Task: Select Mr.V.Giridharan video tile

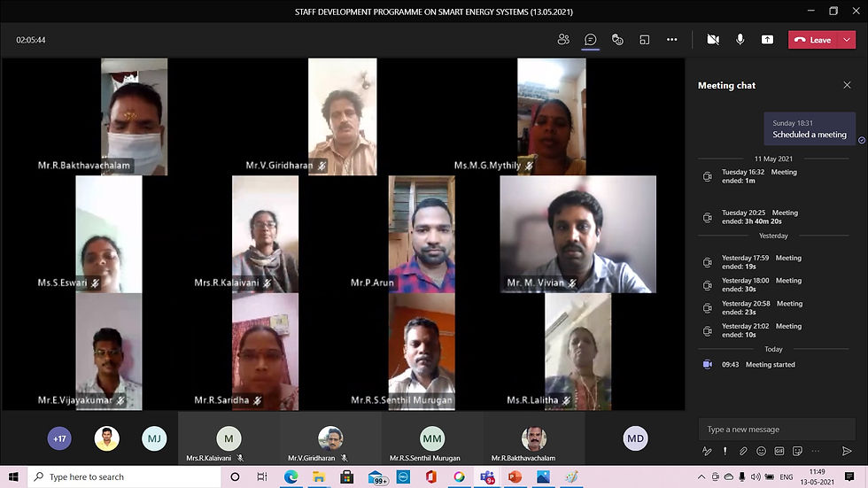Action: (342, 117)
